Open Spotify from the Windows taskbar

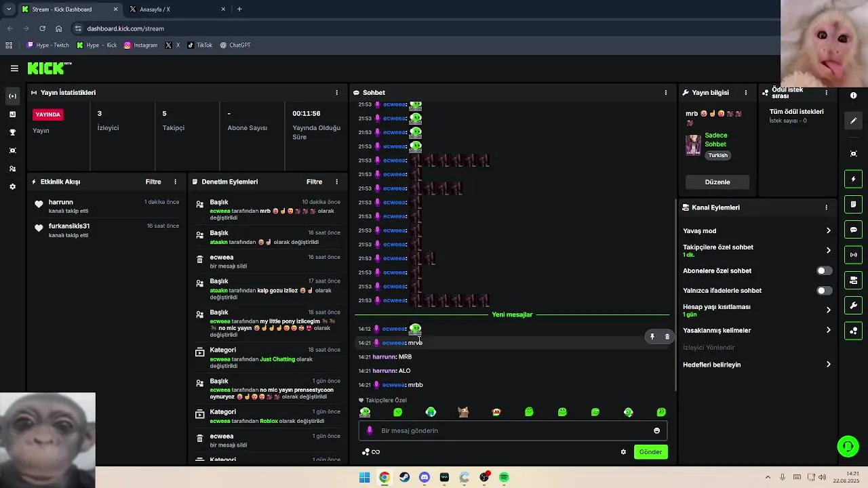[504, 477]
